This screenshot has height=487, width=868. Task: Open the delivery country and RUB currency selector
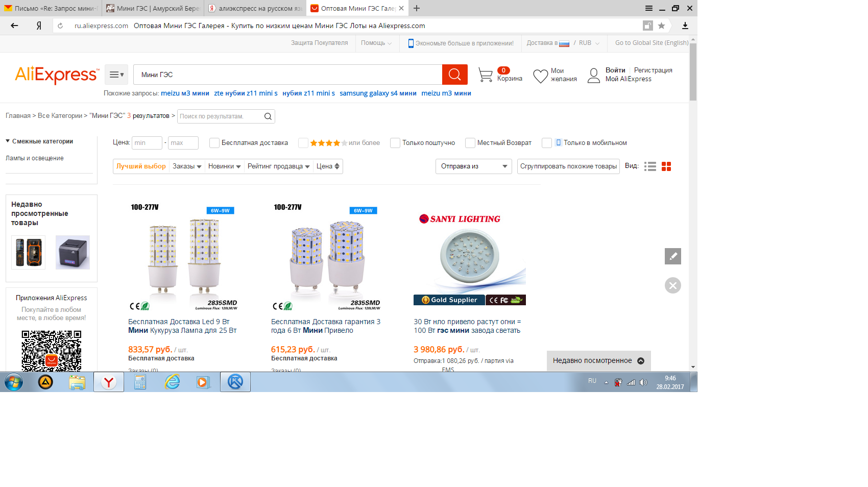(563, 43)
